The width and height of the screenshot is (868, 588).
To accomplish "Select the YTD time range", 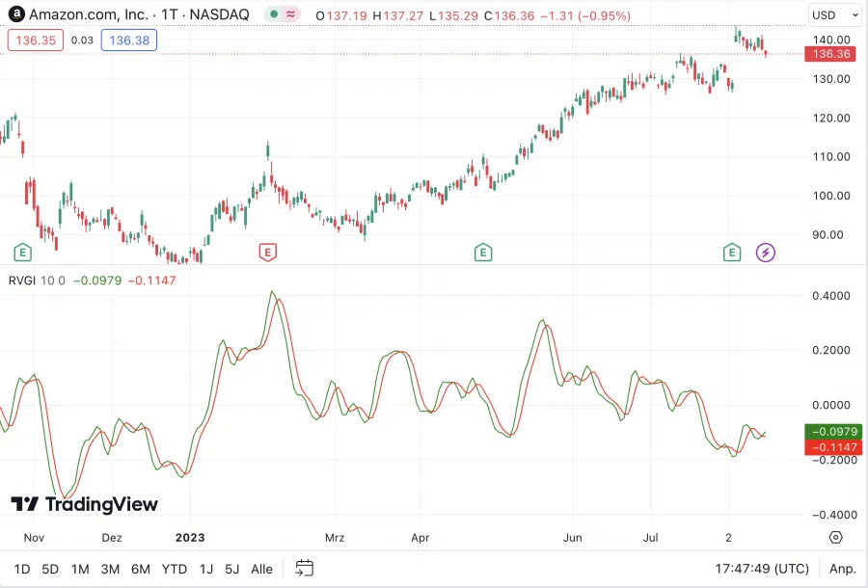I will pos(175,569).
